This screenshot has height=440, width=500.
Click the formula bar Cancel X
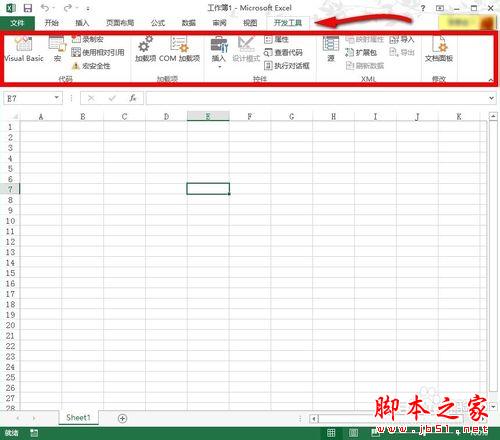point(91,98)
